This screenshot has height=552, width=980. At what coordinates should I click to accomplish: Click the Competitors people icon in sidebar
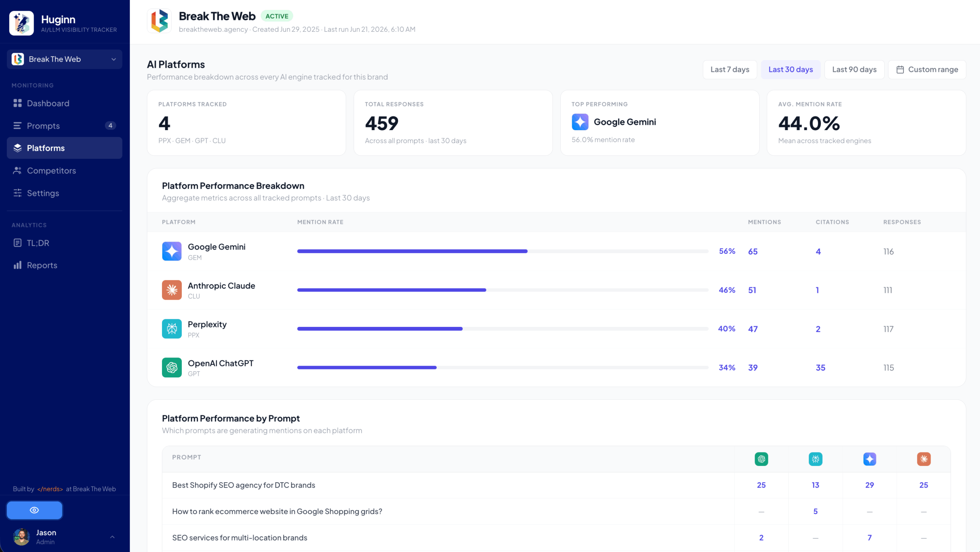point(17,171)
